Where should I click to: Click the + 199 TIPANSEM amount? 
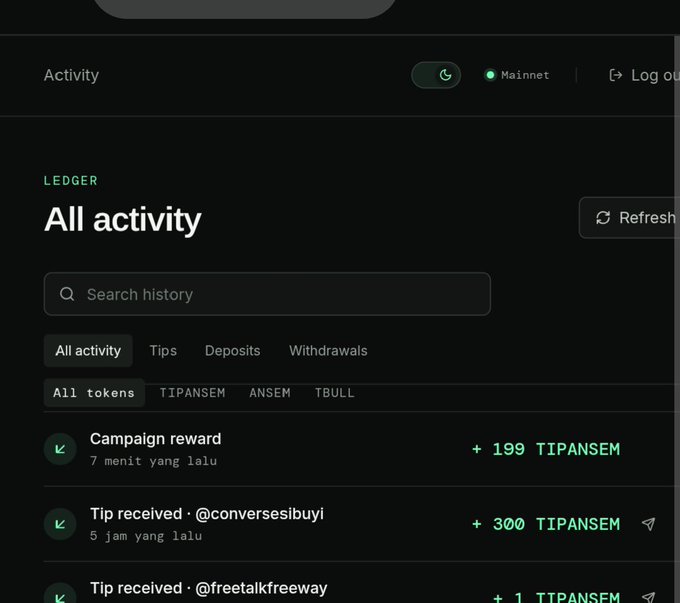pos(546,449)
